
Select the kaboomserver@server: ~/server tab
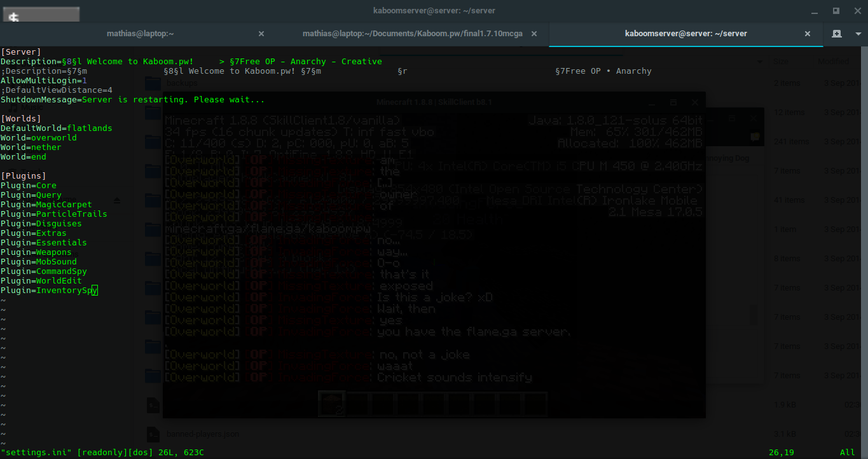coord(686,34)
